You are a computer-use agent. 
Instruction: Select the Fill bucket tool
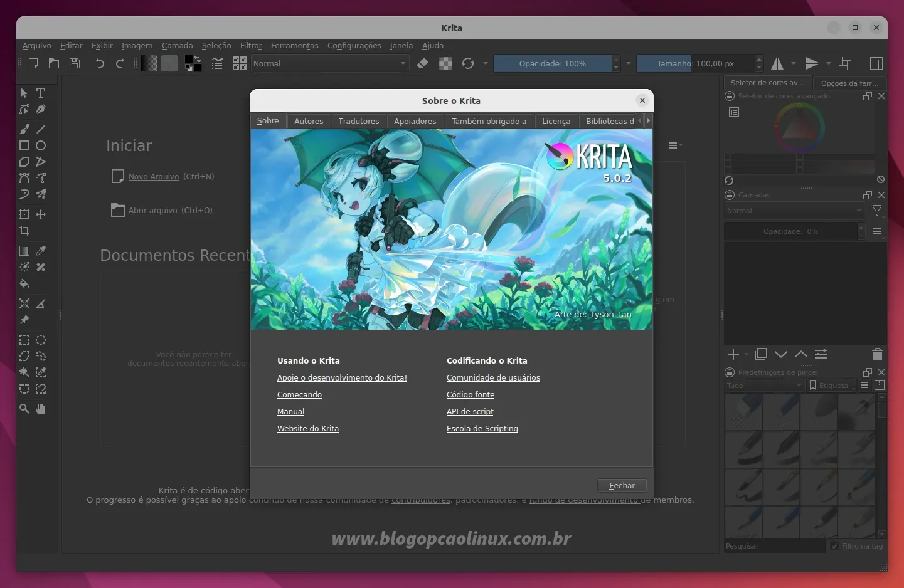coord(24,283)
